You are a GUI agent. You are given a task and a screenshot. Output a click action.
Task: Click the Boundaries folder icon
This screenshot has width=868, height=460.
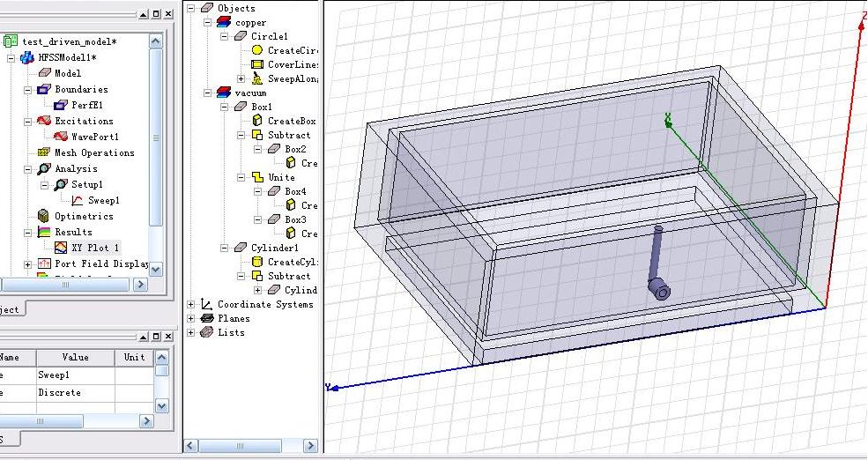(x=44, y=89)
